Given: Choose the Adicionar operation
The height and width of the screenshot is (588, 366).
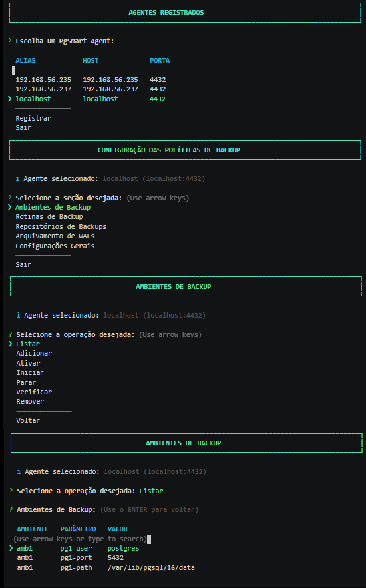Looking at the screenshot, I should [34, 353].
